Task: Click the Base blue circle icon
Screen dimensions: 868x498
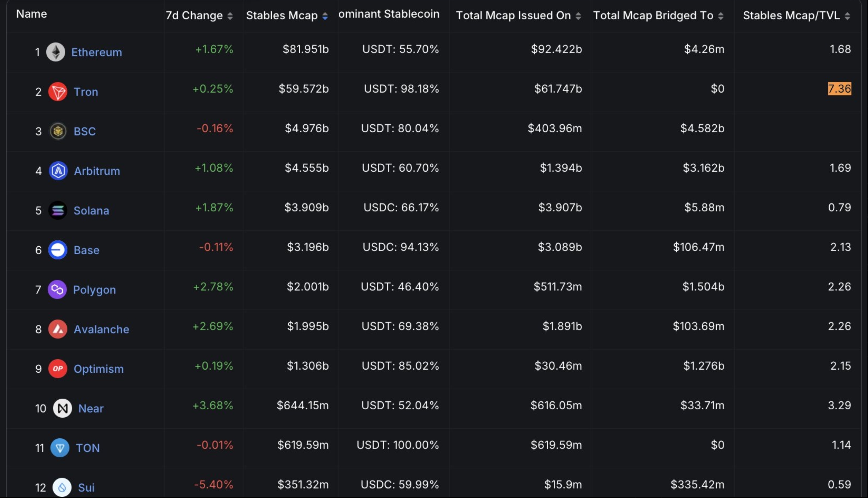Action: (x=58, y=250)
